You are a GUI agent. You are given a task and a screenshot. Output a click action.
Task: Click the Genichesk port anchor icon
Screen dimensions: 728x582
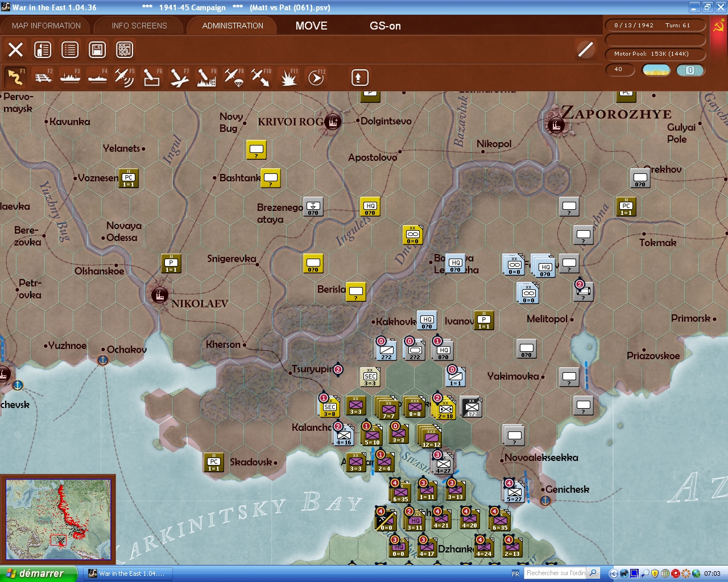coord(545,500)
